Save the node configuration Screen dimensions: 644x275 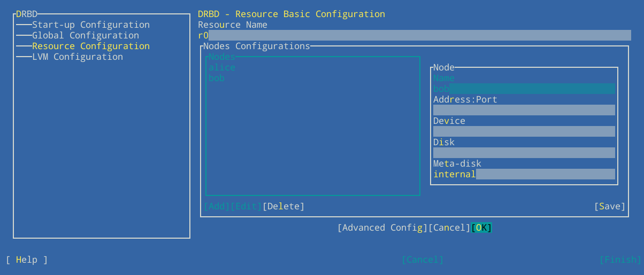[610, 206]
